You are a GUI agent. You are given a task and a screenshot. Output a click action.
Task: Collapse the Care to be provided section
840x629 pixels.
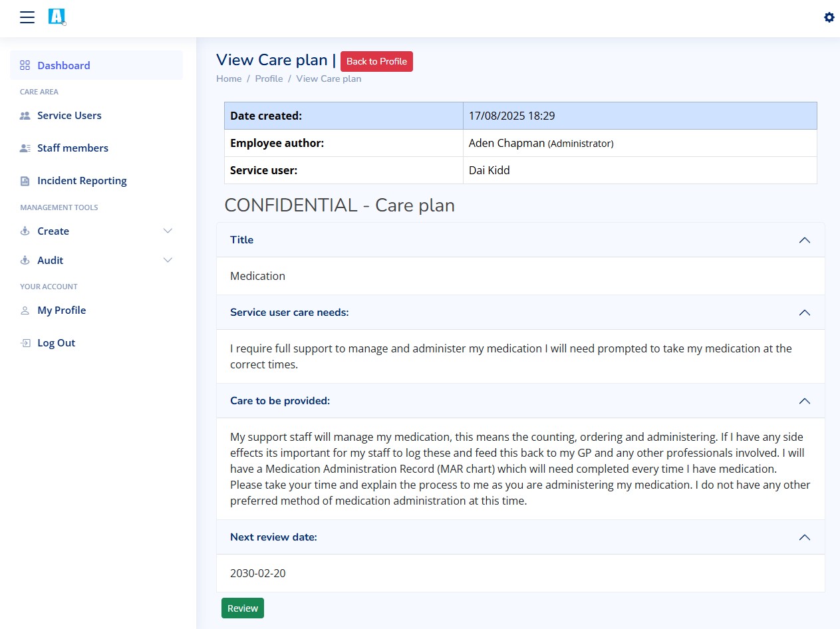click(804, 401)
